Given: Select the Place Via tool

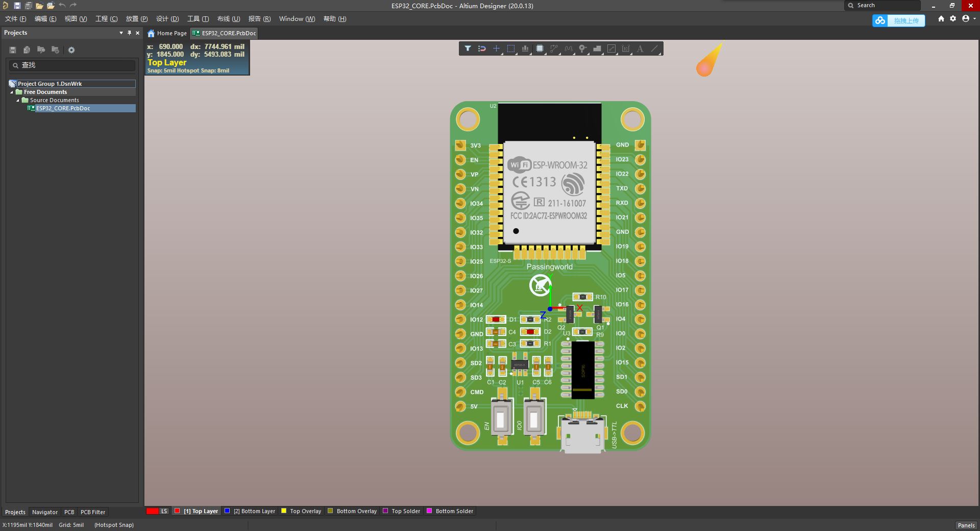Looking at the screenshot, I should 582,49.
